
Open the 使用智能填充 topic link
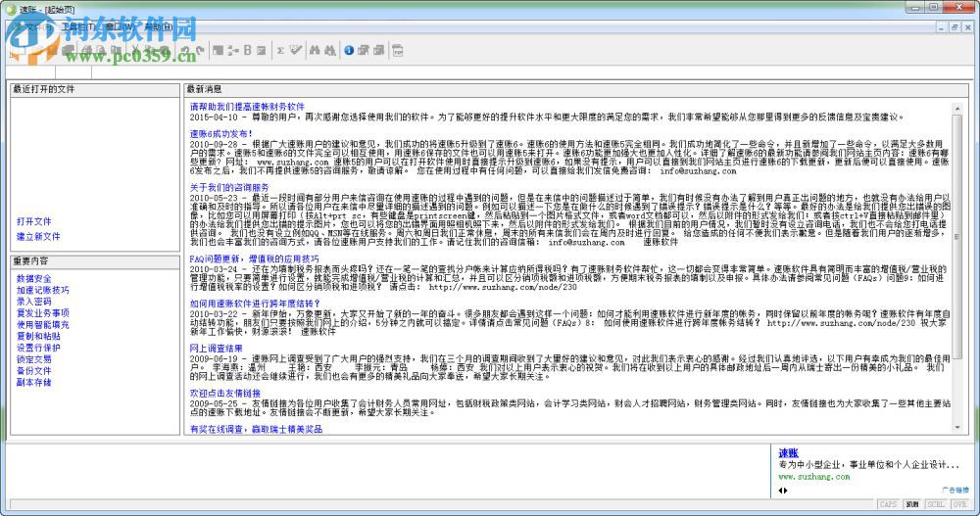click(x=42, y=325)
